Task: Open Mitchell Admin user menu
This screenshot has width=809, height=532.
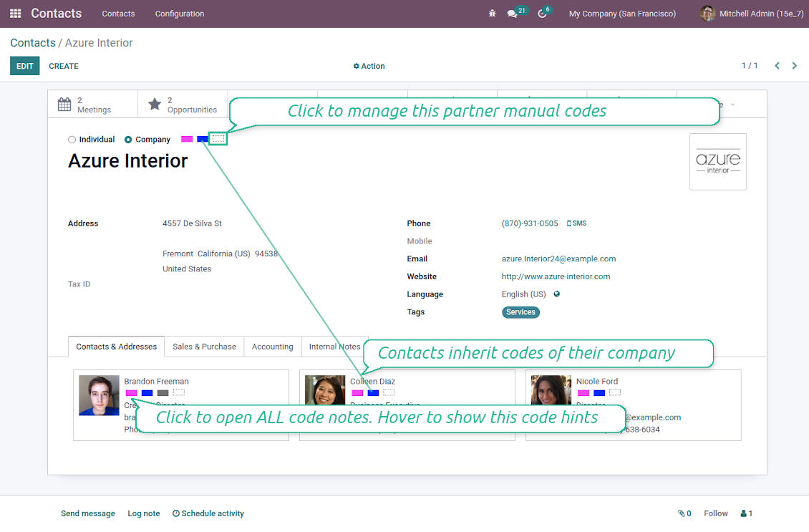Action: pyautogui.click(x=752, y=14)
